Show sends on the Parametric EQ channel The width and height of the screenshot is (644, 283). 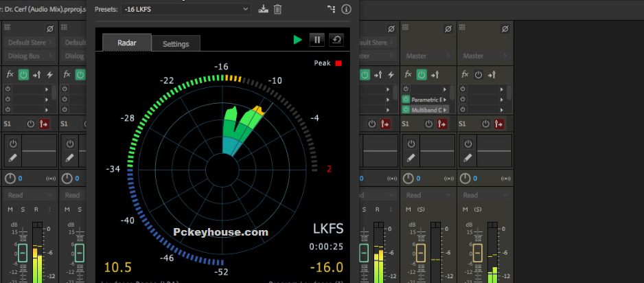(435, 75)
